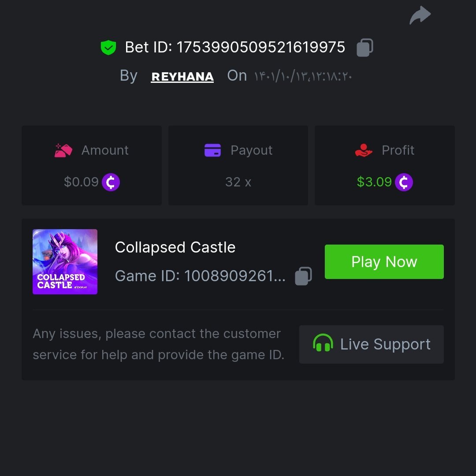Click the red Profit hand icon
The image size is (476, 476).
click(x=364, y=150)
